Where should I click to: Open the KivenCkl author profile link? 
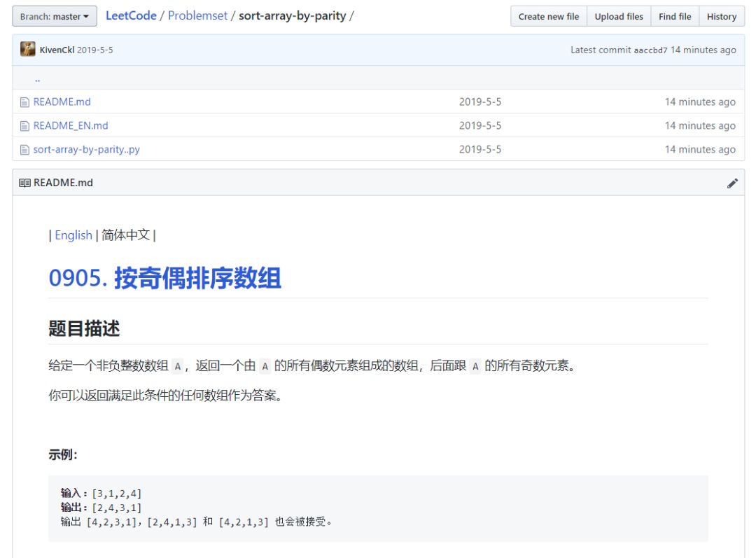click(x=57, y=50)
